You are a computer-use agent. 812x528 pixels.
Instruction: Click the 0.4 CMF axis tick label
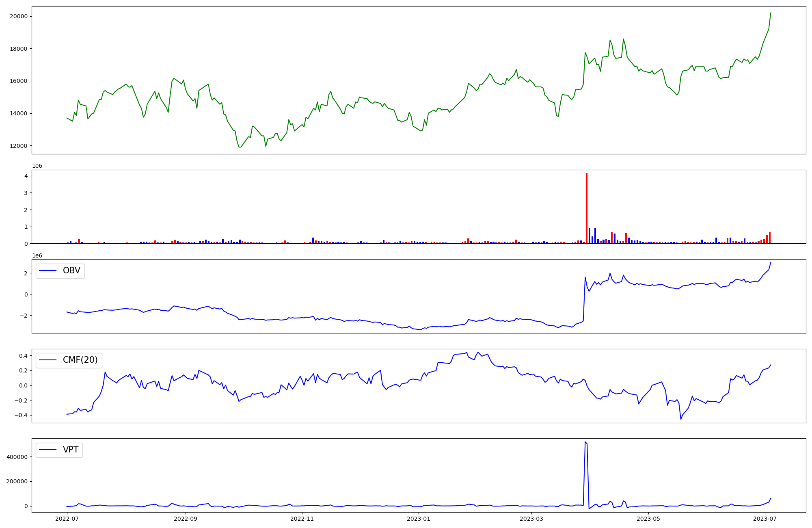tap(23, 356)
